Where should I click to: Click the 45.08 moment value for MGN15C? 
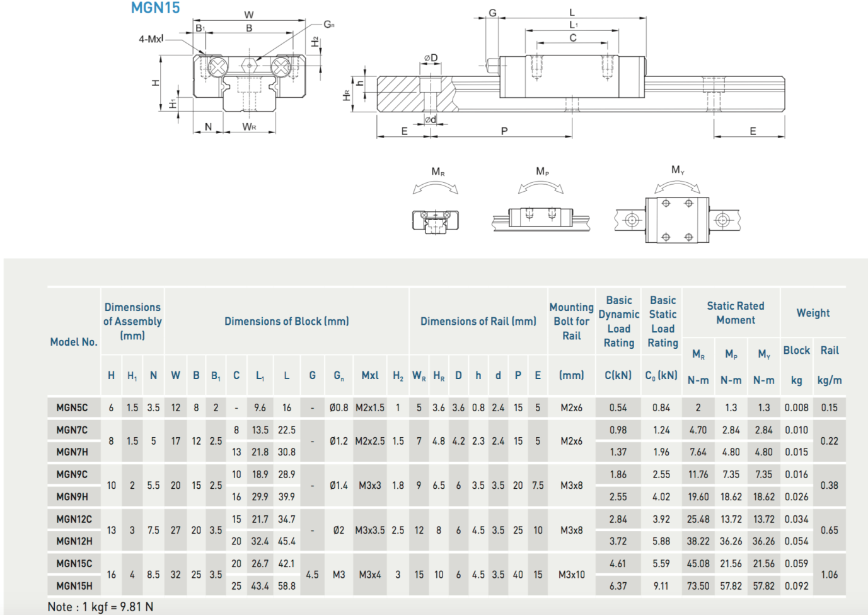[x=698, y=564]
